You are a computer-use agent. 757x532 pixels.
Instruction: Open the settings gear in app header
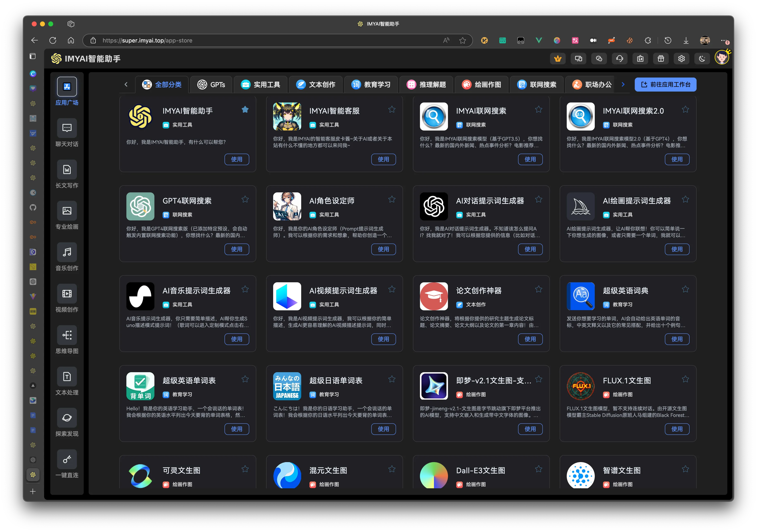(682, 58)
